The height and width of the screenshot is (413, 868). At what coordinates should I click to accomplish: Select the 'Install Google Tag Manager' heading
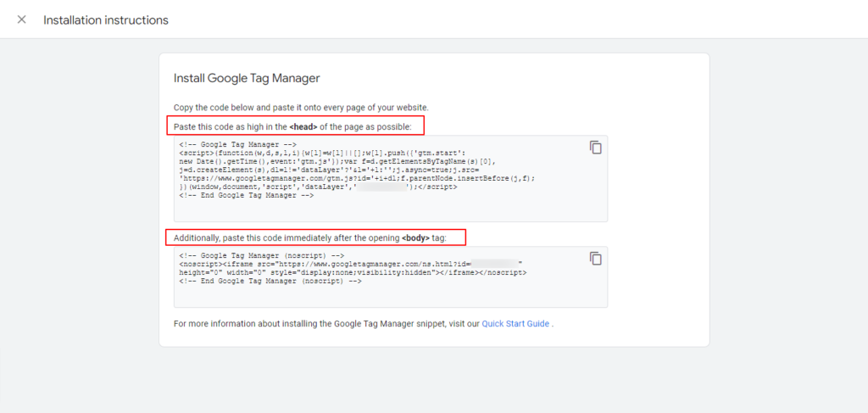click(x=247, y=78)
